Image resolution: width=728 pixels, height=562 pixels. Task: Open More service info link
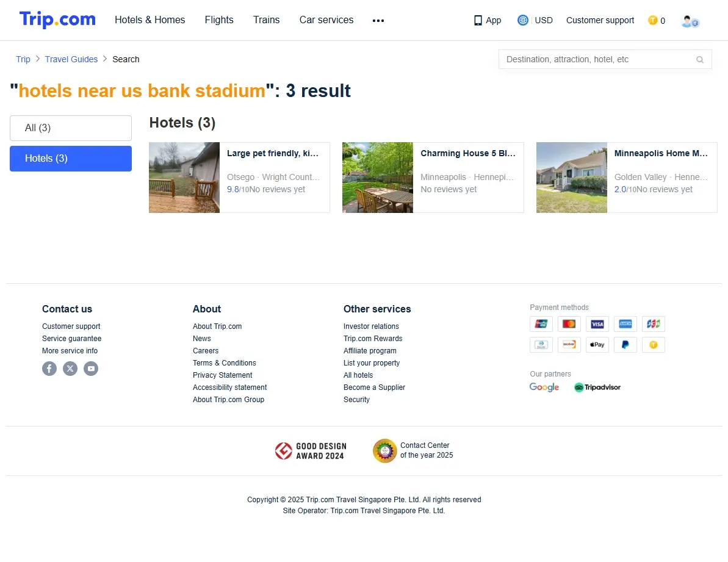(x=70, y=351)
